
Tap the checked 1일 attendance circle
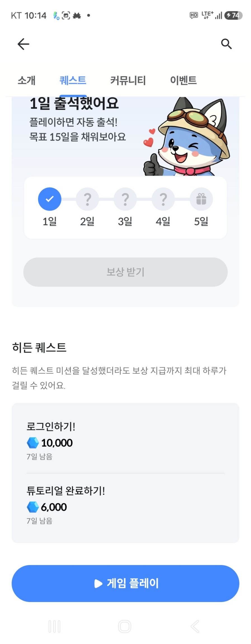50,199
